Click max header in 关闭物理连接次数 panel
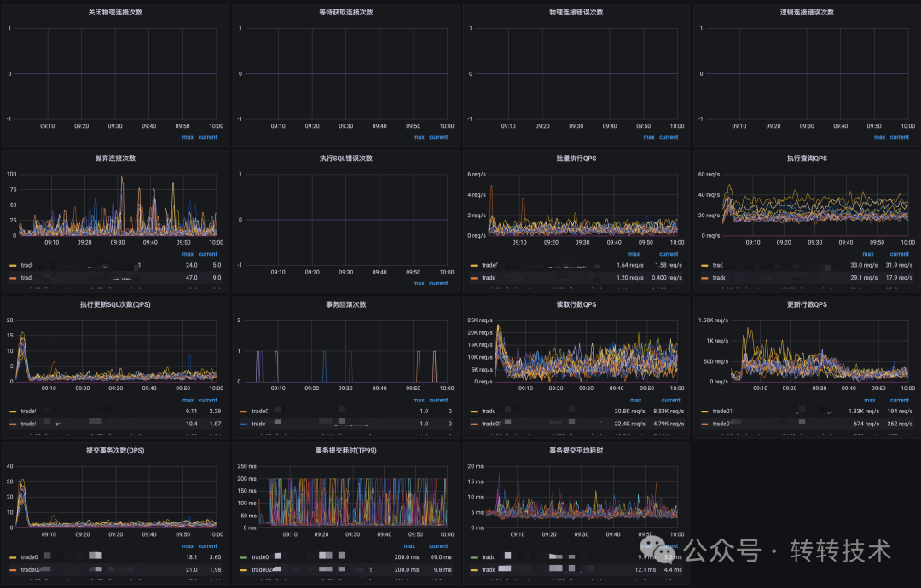 pyautogui.click(x=188, y=137)
